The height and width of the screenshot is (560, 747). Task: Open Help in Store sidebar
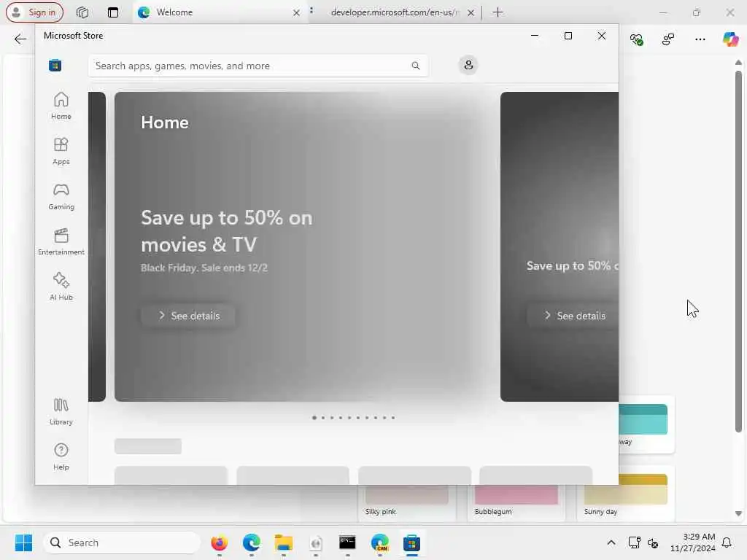(61, 456)
